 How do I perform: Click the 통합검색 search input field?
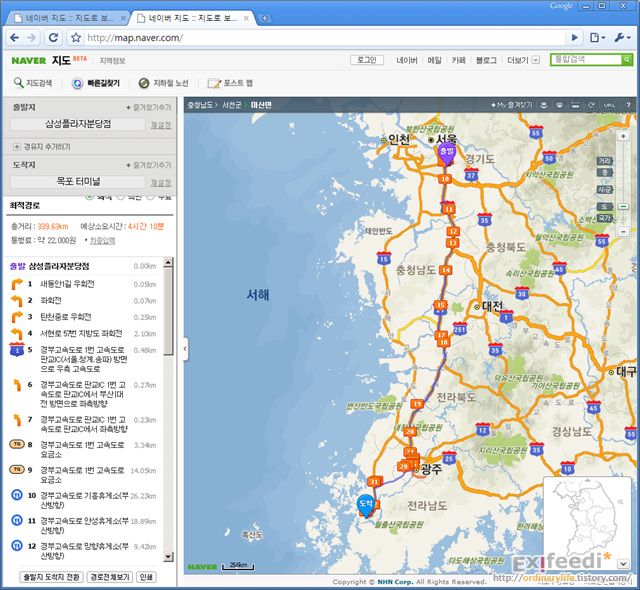pyautogui.click(x=586, y=60)
